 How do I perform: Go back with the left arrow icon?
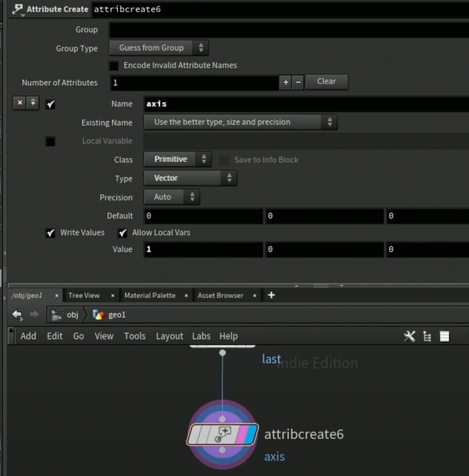pos(17,315)
